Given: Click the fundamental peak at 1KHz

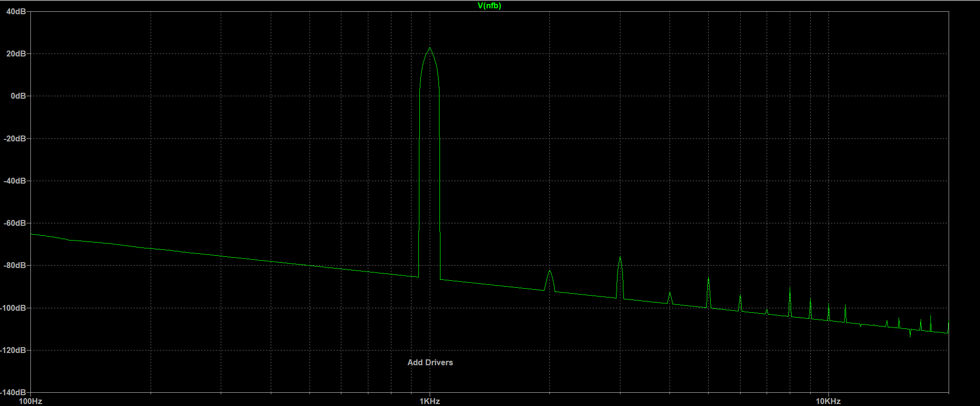Looking at the screenshot, I should [x=430, y=48].
